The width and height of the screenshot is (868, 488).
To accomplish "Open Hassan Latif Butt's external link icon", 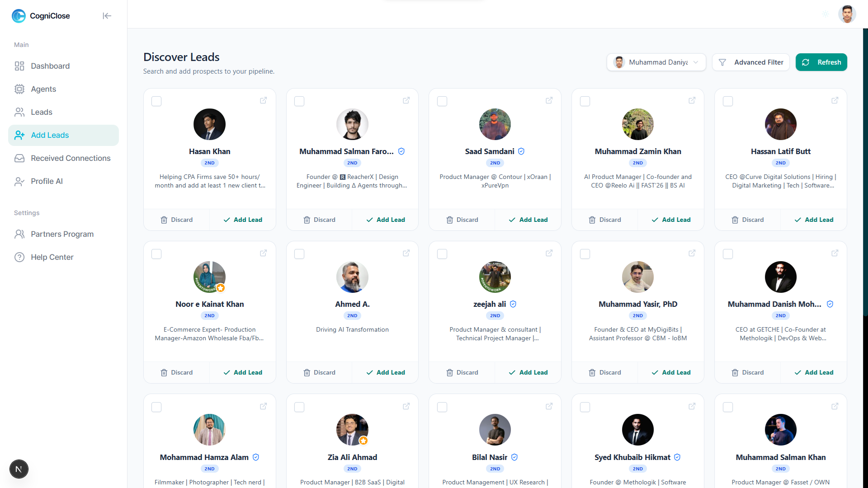I will 835,100.
